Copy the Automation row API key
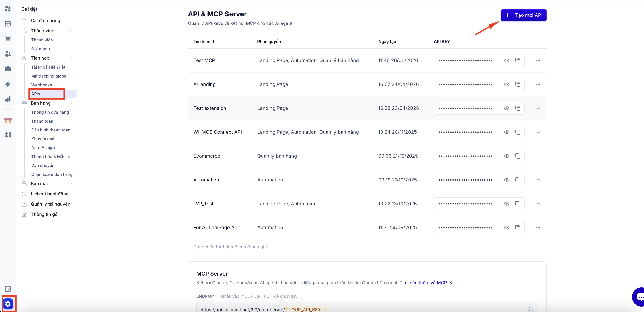Viewport: 644px width, 312px height. (x=517, y=180)
